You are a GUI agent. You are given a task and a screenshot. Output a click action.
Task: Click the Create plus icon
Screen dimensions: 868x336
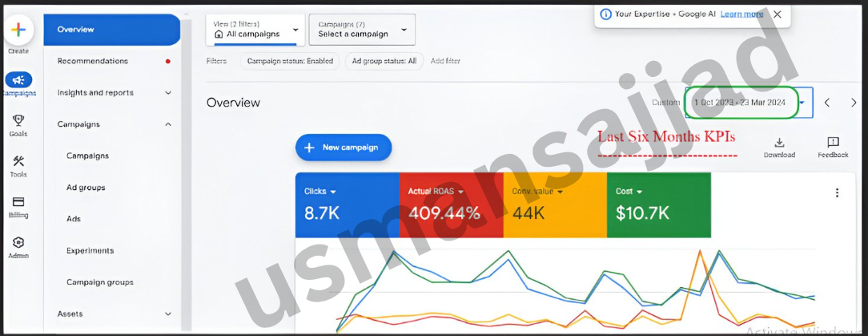18,30
